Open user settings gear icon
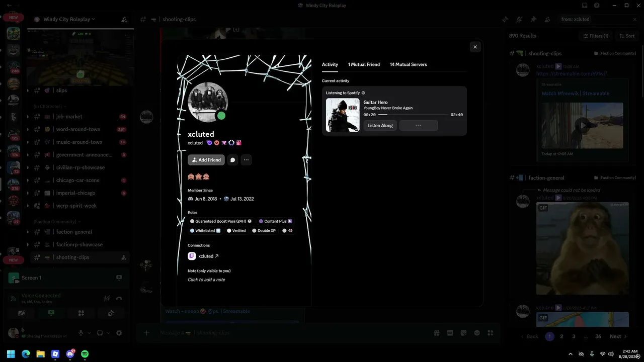The height and width of the screenshot is (362, 644). [x=119, y=333]
